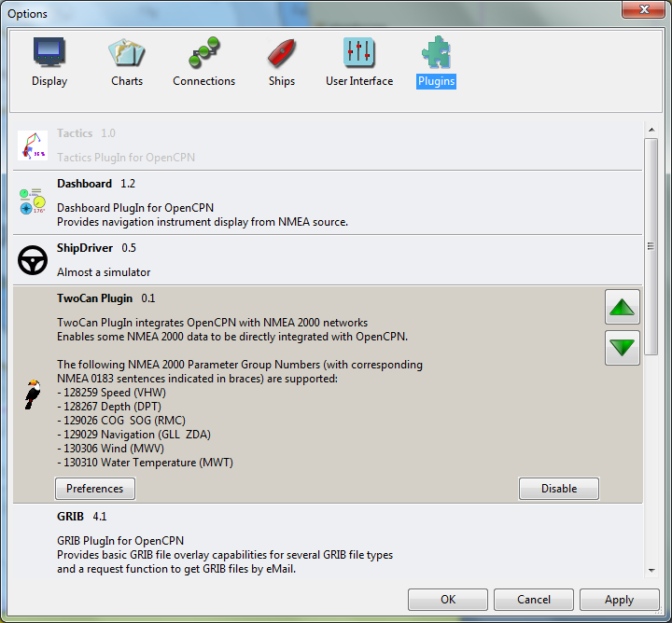Image resolution: width=672 pixels, height=623 pixels.
Task: Select the TwoCan Plugin 0.1 title
Action: coord(105,298)
